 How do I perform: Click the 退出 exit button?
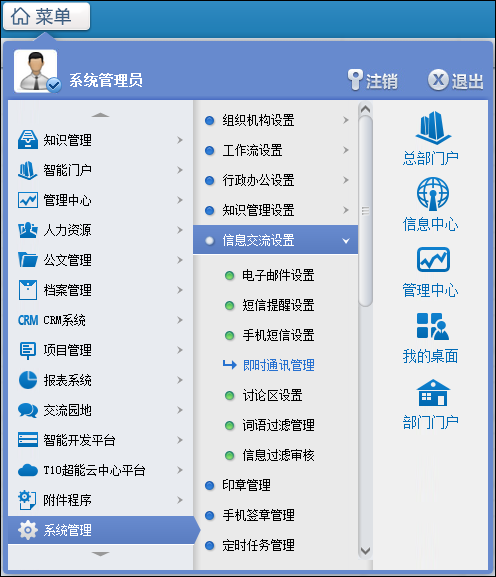click(456, 80)
